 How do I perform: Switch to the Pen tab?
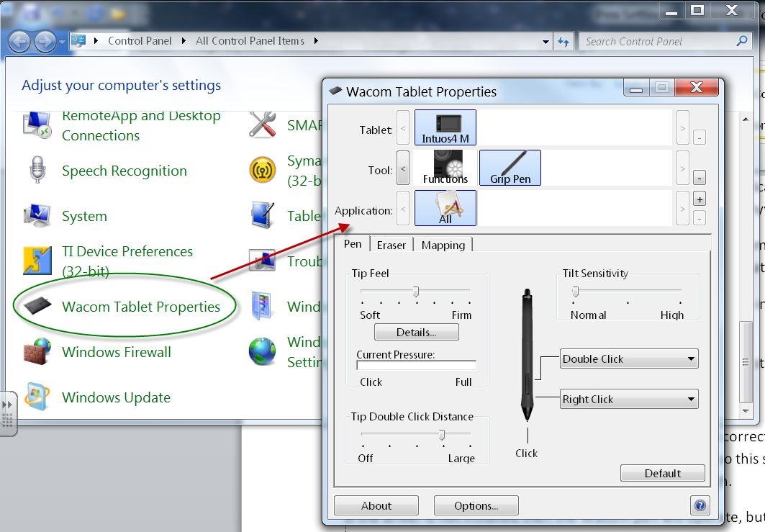coord(352,244)
